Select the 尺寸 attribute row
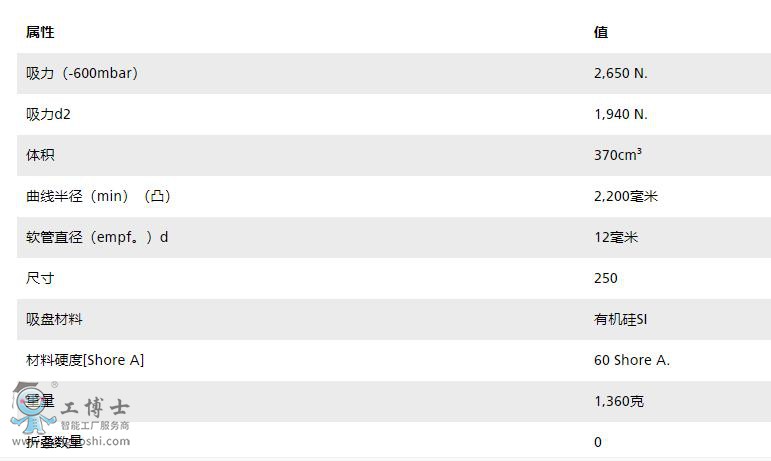The height and width of the screenshot is (461, 771). click(394, 278)
